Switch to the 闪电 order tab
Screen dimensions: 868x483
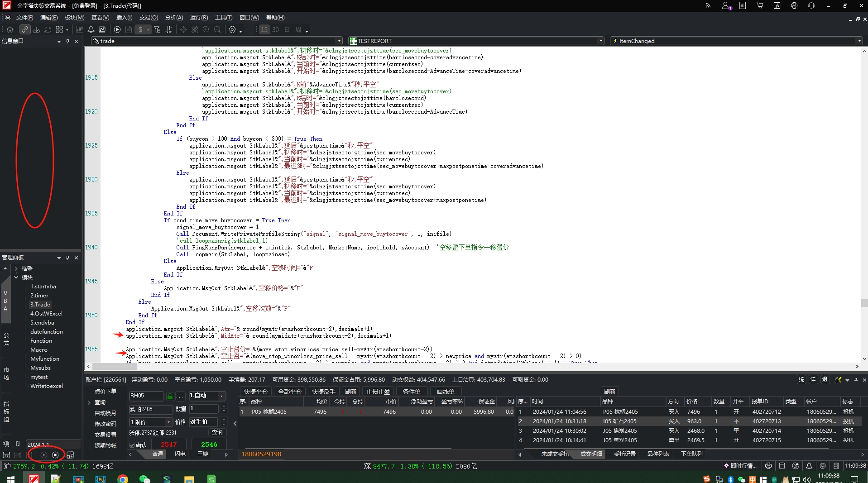180,454
